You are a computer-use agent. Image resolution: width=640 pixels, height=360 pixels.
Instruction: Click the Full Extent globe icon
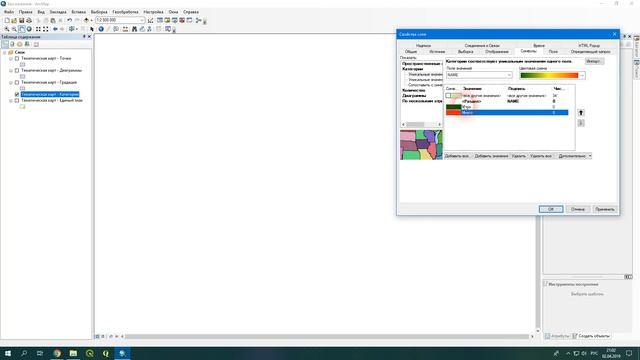coord(29,29)
